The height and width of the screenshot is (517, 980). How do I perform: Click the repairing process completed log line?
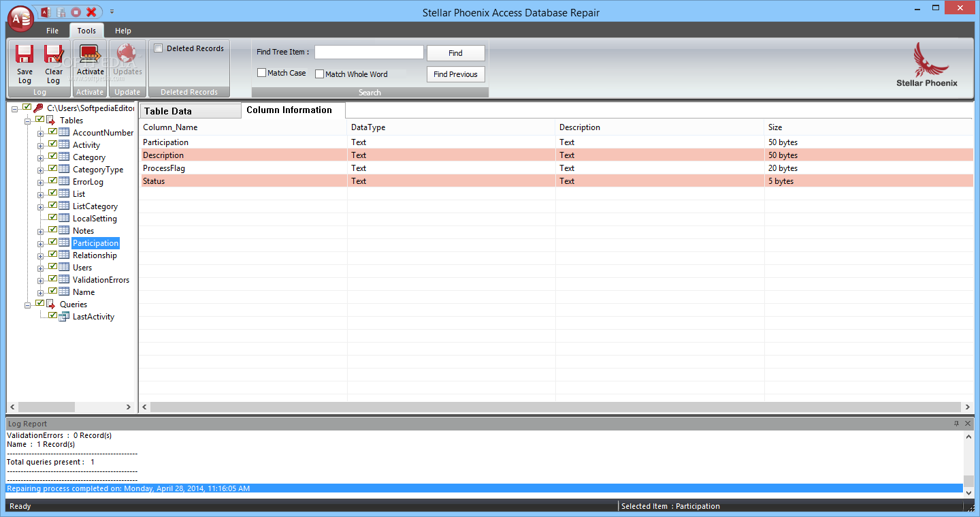tap(485, 488)
